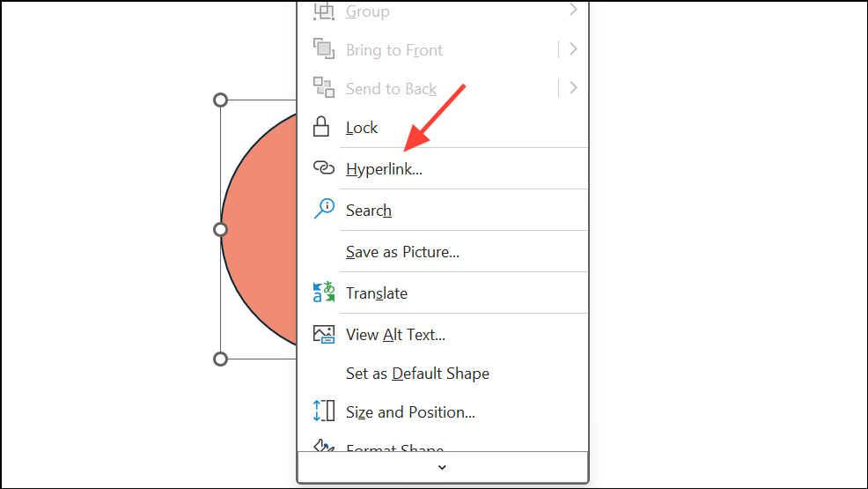Click the Size and Position icon
868x489 pixels.
(x=324, y=411)
